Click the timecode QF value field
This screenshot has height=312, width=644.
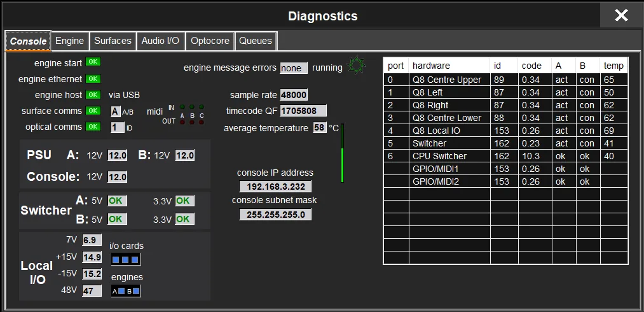tap(303, 111)
